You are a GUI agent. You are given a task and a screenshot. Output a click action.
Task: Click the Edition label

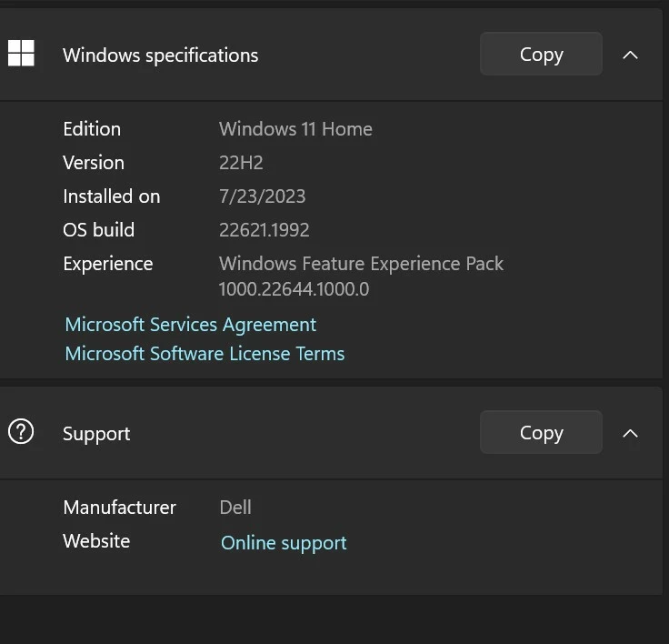click(92, 129)
